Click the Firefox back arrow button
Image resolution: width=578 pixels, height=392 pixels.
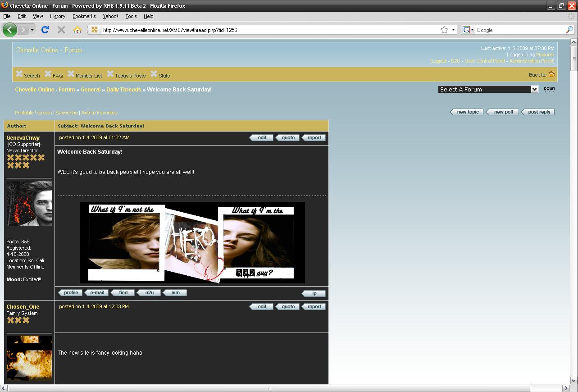point(10,30)
